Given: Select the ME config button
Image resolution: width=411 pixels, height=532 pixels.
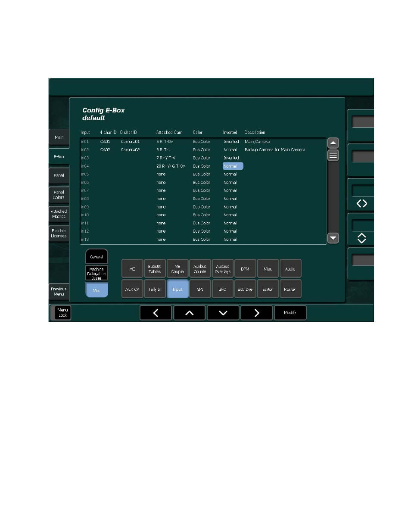Looking at the screenshot, I should [132, 269].
